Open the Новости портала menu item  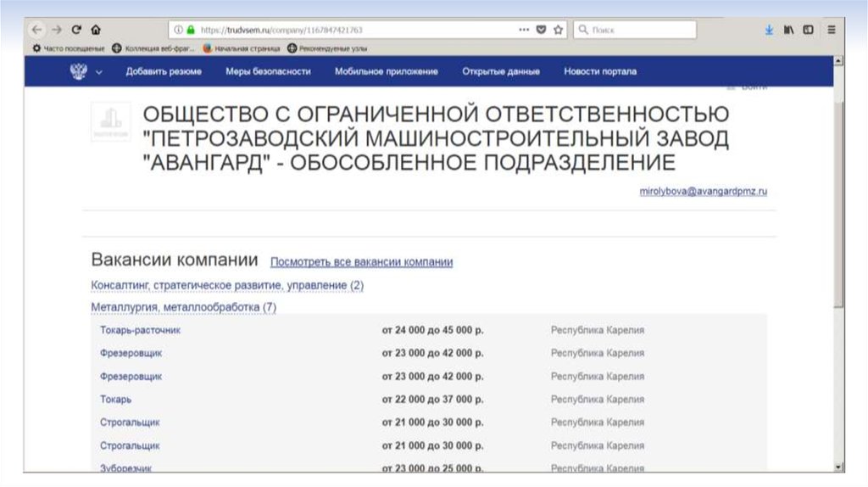(600, 72)
